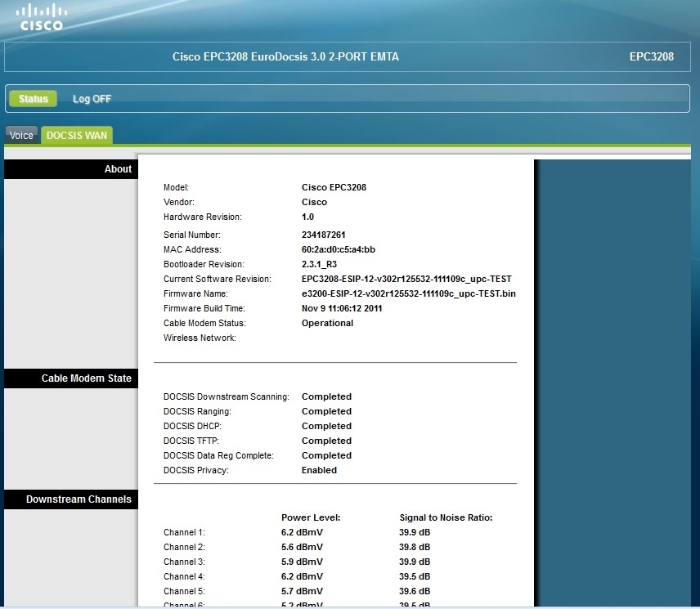Click the Cisco logo

42,17
